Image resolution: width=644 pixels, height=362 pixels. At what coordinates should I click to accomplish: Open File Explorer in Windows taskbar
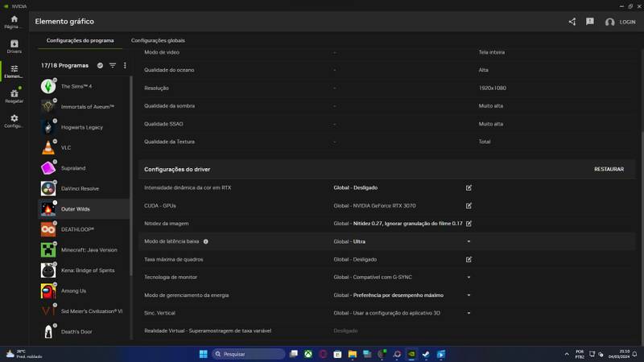[x=353, y=354]
